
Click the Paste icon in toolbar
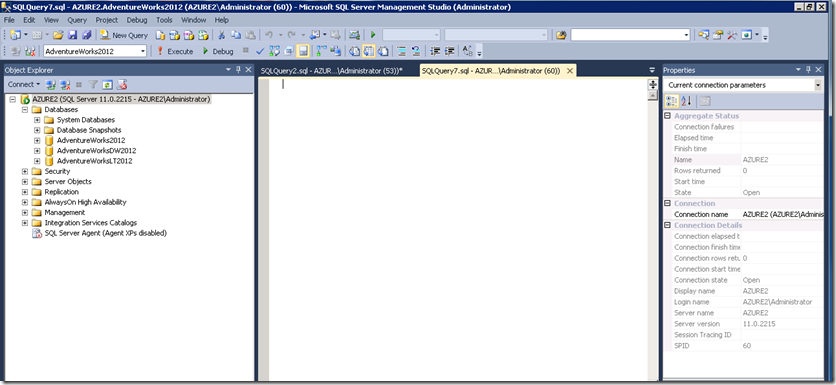coord(250,35)
